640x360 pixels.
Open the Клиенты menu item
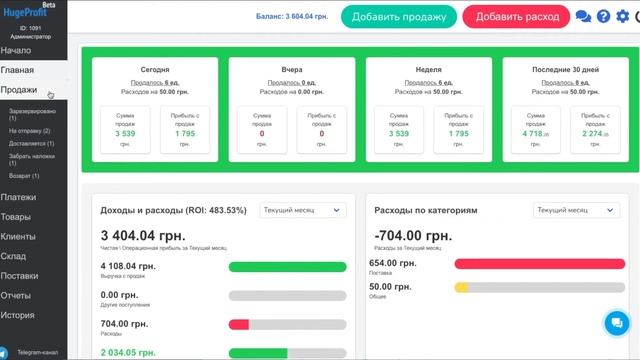(18, 236)
